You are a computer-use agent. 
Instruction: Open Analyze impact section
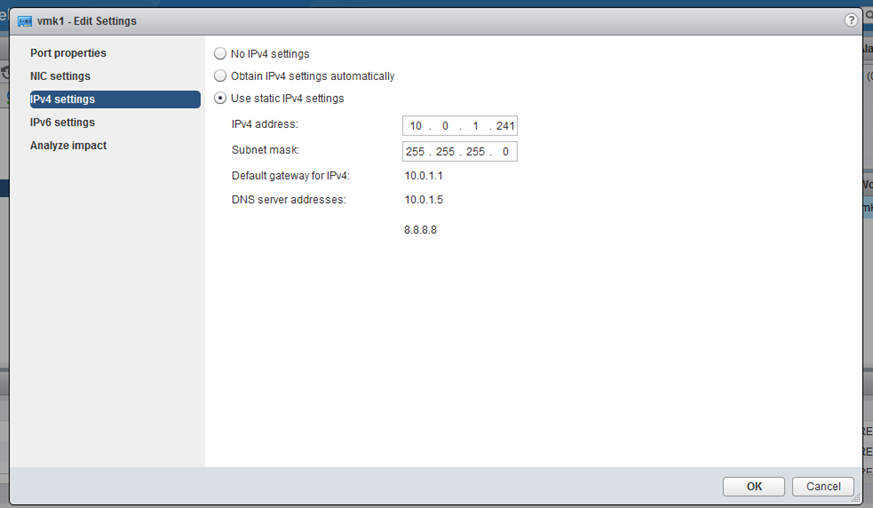click(x=68, y=145)
